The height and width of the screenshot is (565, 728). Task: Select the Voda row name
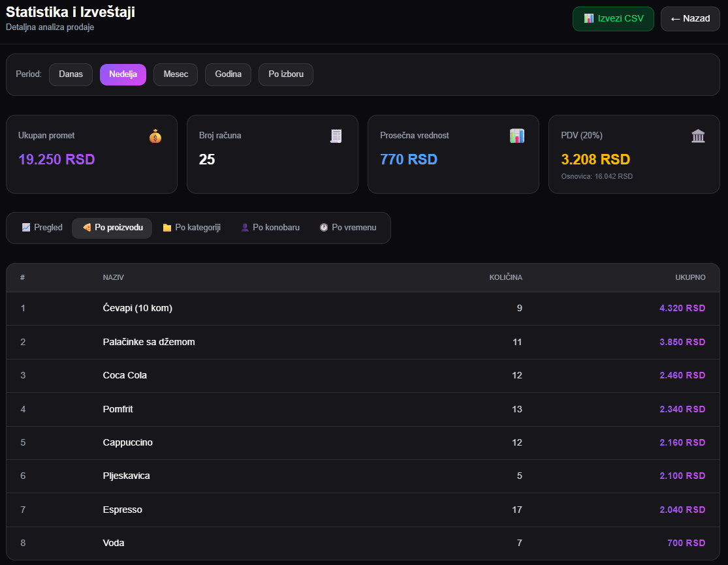(114, 543)
